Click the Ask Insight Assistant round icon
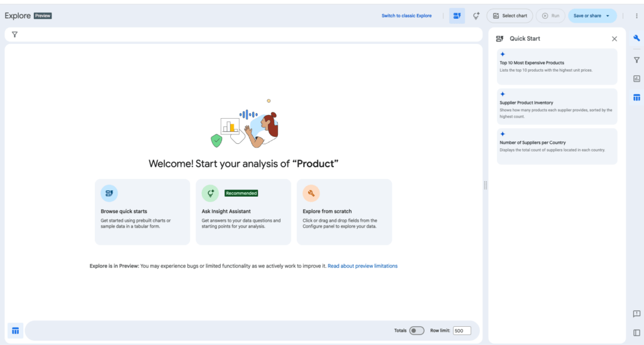644x345 pixels. click(210, 193)
